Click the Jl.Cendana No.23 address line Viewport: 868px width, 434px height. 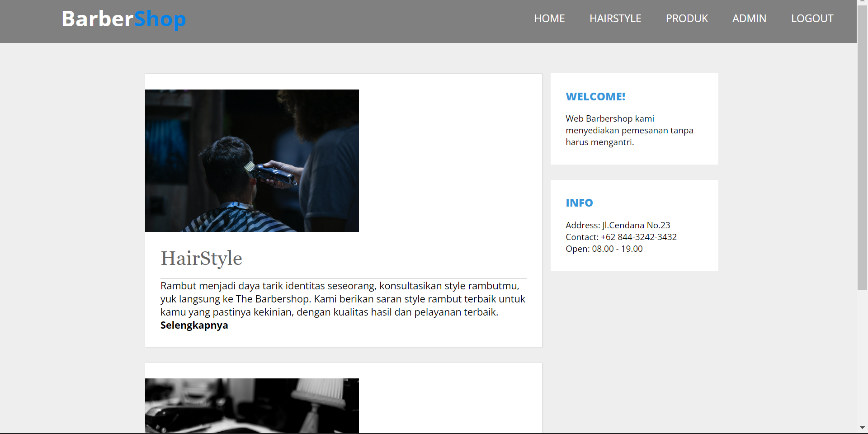point(636,225)
